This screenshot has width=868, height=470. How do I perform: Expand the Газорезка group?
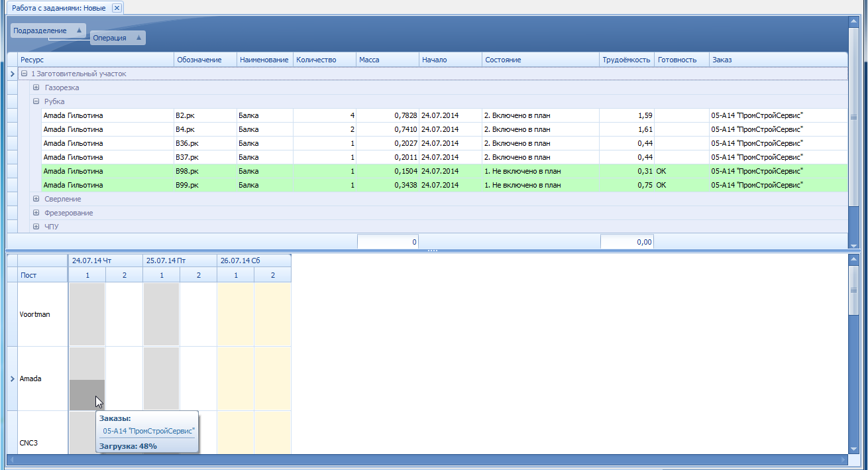point(36,88)
